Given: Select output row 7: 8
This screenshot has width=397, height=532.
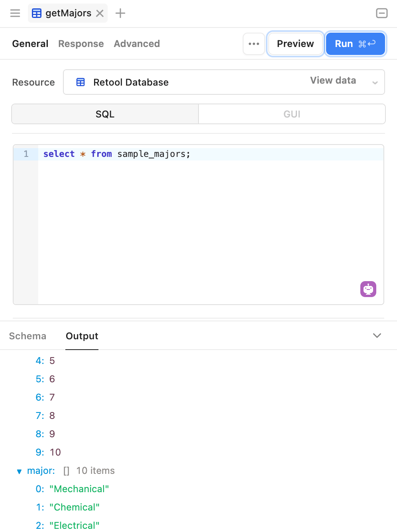Looking at the screenshot, I should (45, 416).
